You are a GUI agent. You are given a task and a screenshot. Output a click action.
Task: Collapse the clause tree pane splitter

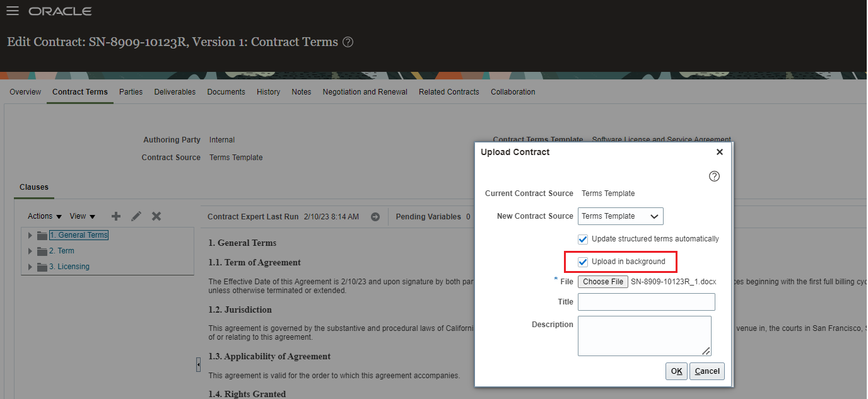[x=198, y=364]
